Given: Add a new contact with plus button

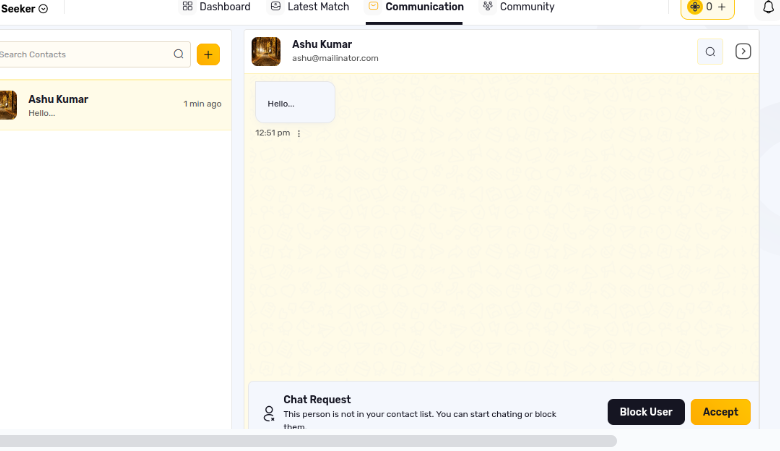Looking at the screenshot, I should click(x=208, y=54).
